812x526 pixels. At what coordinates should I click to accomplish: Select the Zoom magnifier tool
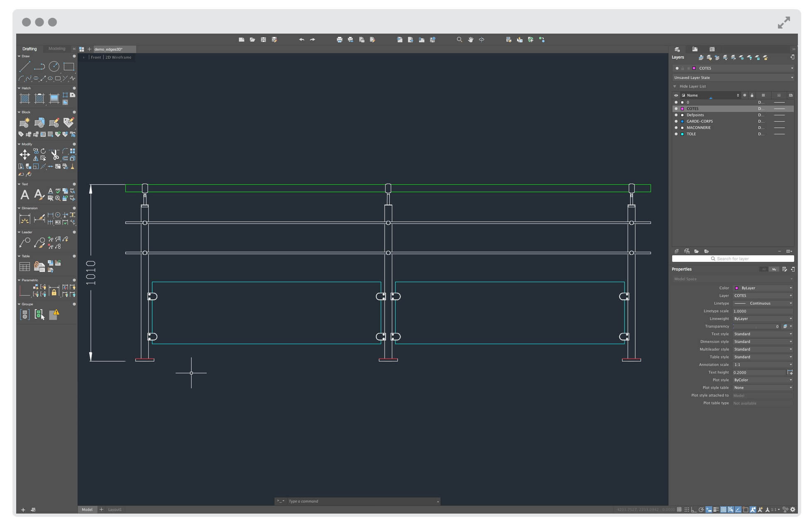[459, 40]
